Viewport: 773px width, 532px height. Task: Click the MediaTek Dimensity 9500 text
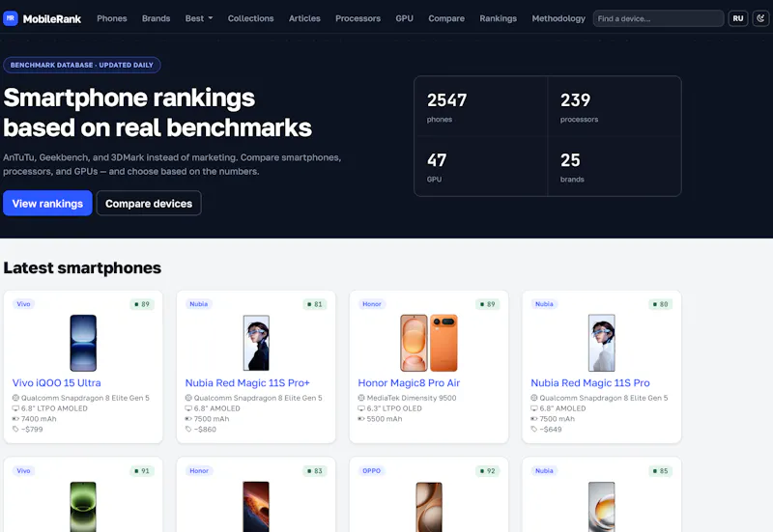(412, 398)
